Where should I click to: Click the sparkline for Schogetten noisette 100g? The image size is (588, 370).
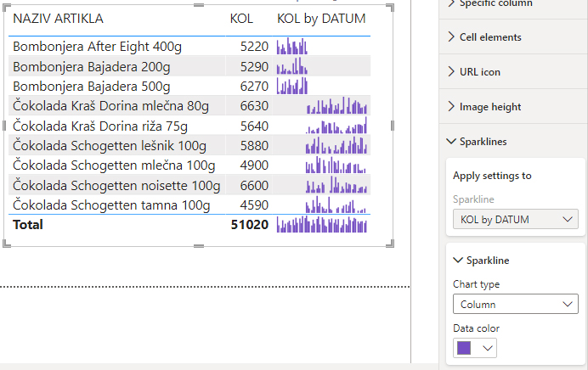(337, 185)
